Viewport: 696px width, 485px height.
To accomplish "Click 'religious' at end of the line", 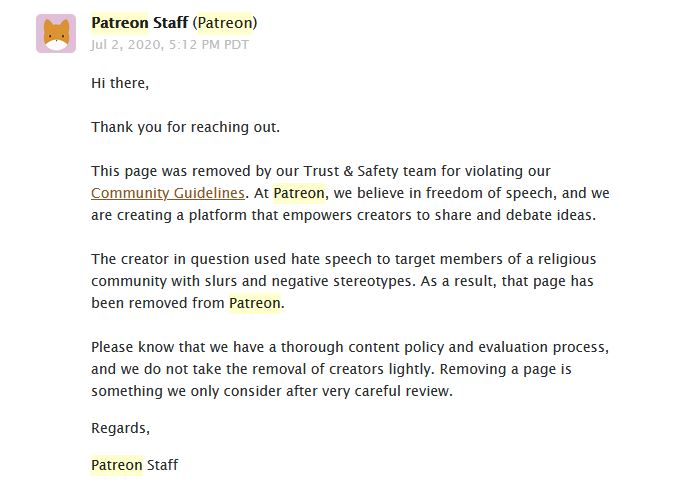I will (x=567, y=259).
